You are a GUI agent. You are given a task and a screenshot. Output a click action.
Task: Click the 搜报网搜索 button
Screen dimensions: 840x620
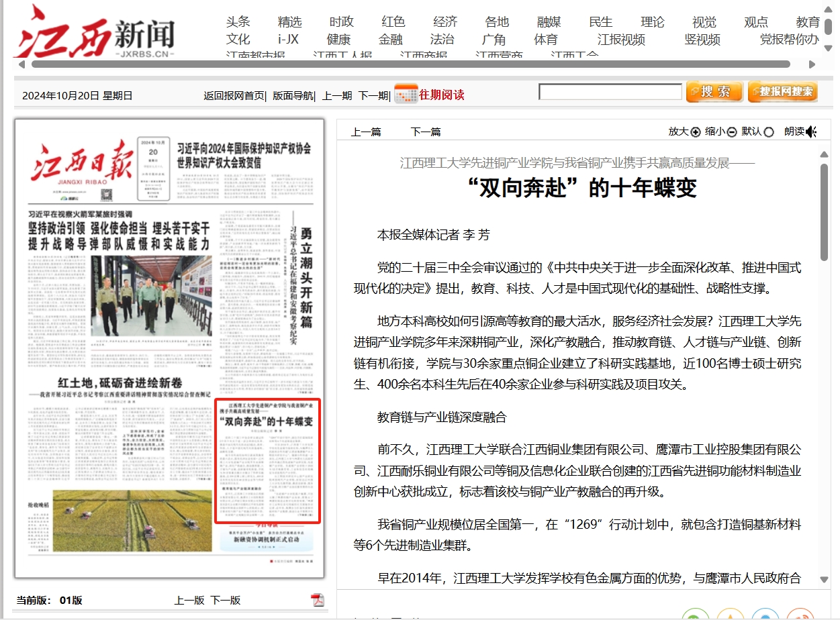pos(782,92)
